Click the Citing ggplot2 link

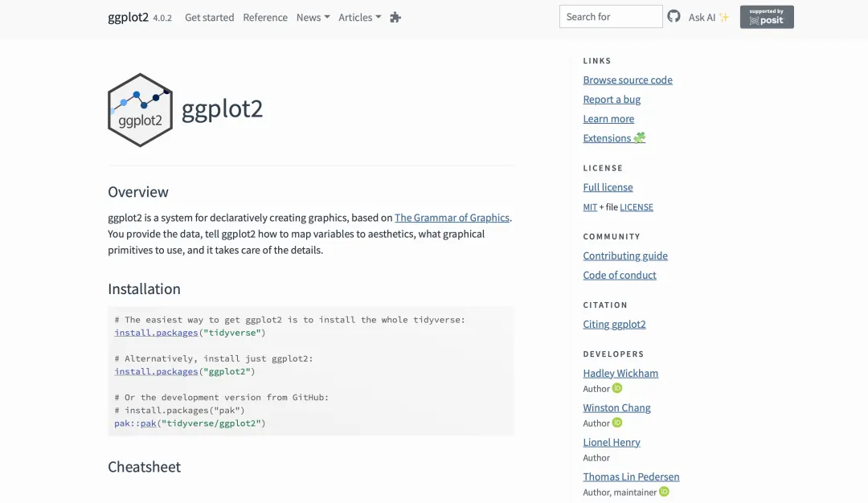pyautogui.click(x=614, y=325)
